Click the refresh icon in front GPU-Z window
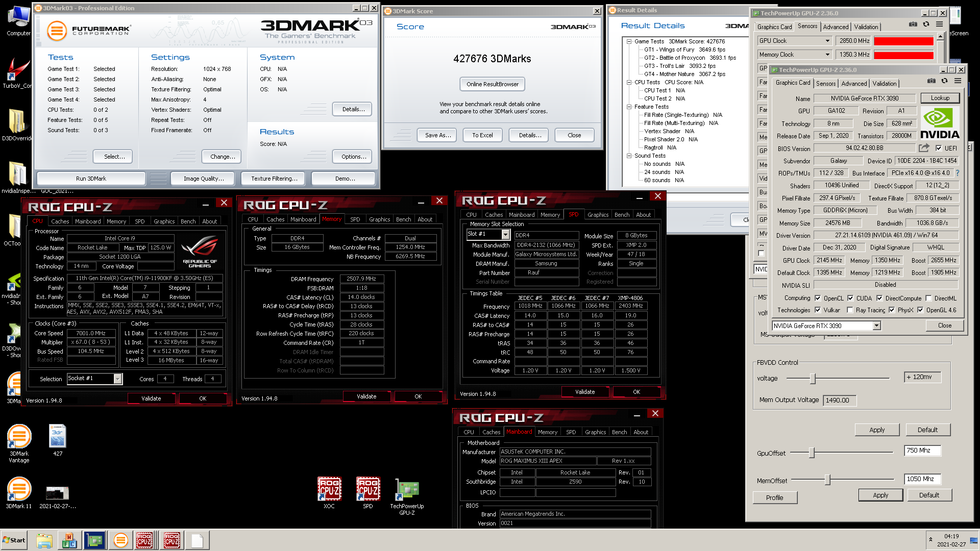 click(x=944, y=81)
